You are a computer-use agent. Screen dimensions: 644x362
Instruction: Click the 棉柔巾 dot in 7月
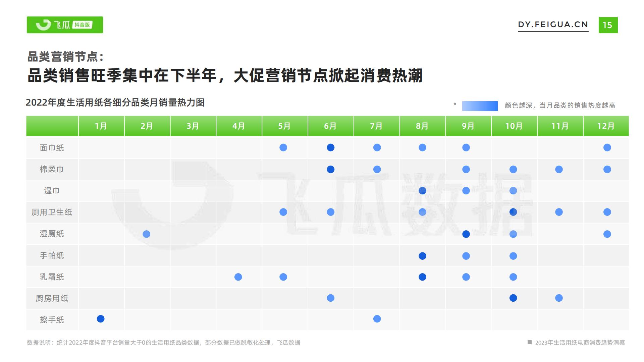377,169
